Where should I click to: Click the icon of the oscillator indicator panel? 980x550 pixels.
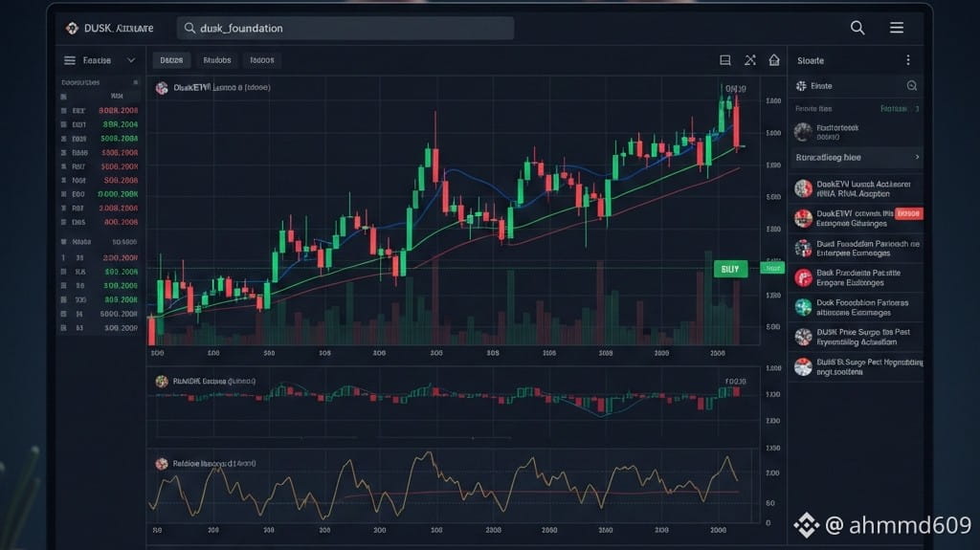[x=162, y=464]
